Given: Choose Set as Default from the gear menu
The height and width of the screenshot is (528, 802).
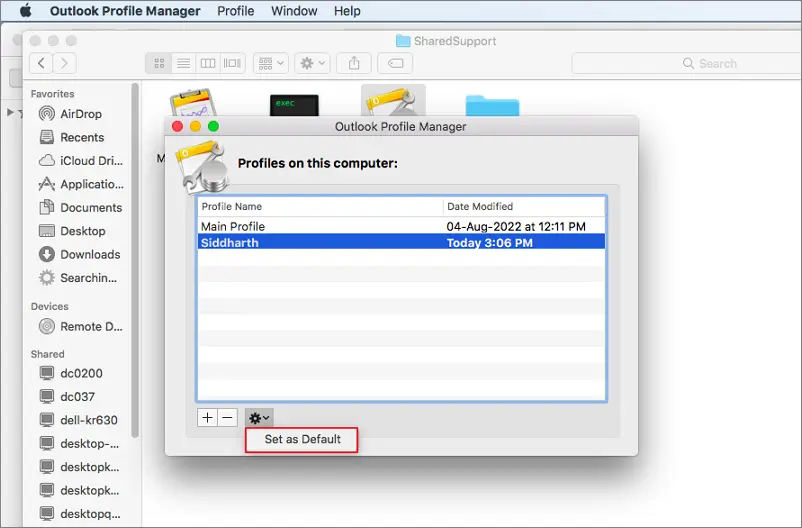Looking at the screenshot, I should [302, 439].
